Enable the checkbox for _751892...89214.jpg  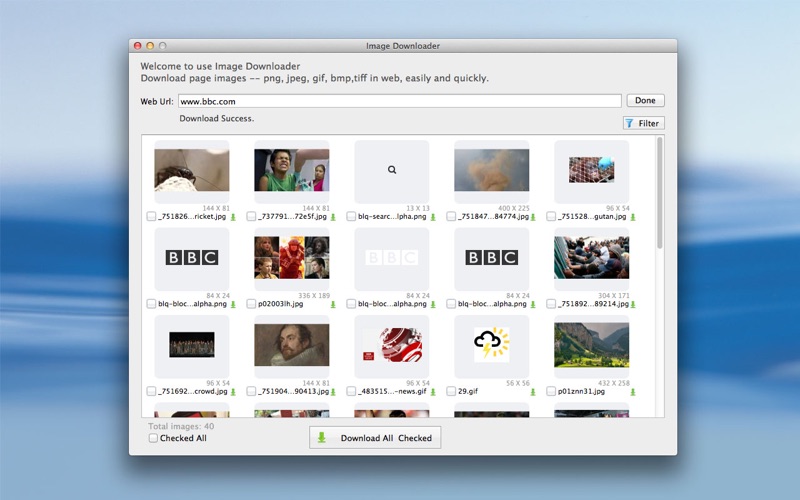[551, 304]
